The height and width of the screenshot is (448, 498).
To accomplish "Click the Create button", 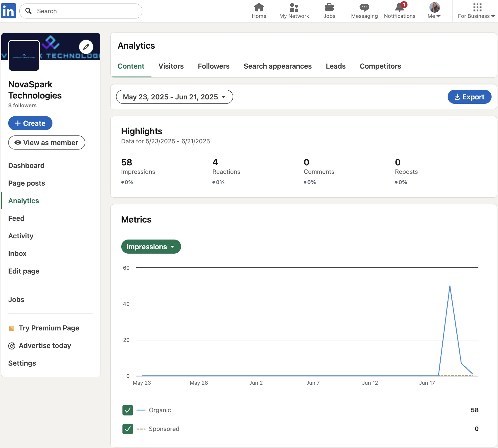I will [x=30, y=123].
